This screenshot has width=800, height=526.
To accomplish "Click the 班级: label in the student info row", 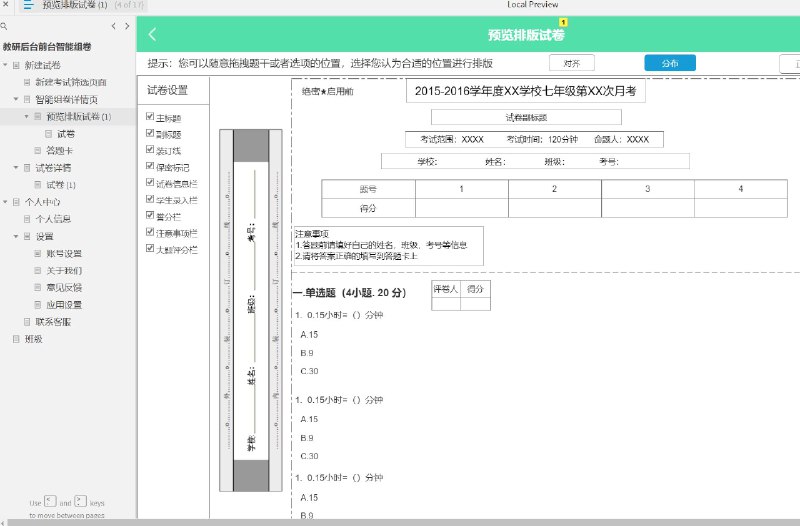I will 554,162.
